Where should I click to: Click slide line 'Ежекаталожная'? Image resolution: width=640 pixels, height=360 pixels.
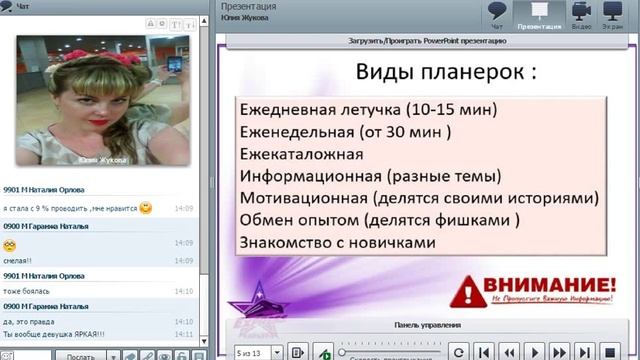pos(302,154)
